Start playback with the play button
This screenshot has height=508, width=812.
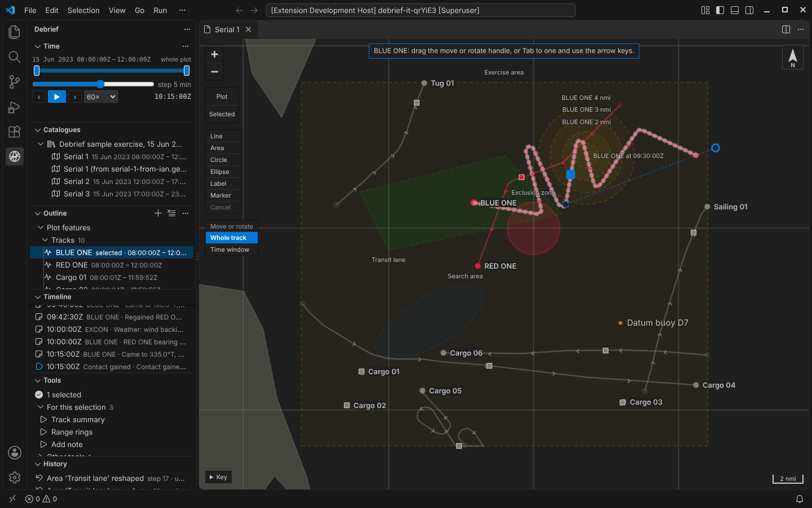point(57,97)
